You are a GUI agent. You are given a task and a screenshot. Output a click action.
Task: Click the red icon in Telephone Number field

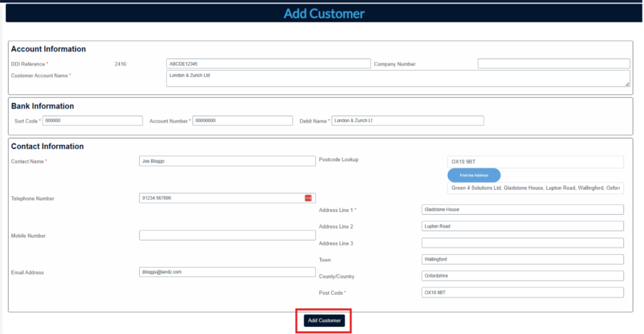pyautogui.click(x=308, y=198)
